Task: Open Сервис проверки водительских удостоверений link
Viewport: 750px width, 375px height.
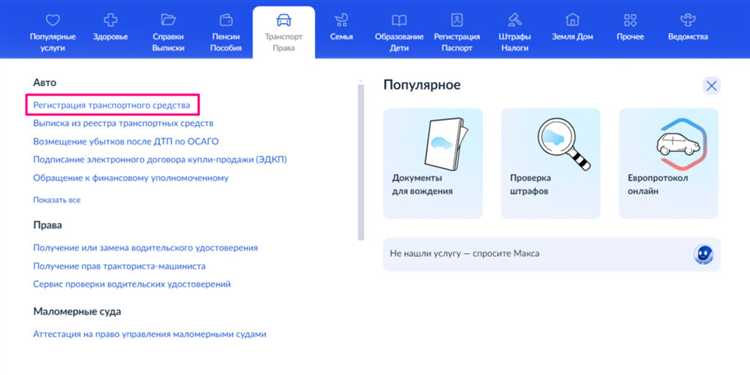Action: [132, 284]
